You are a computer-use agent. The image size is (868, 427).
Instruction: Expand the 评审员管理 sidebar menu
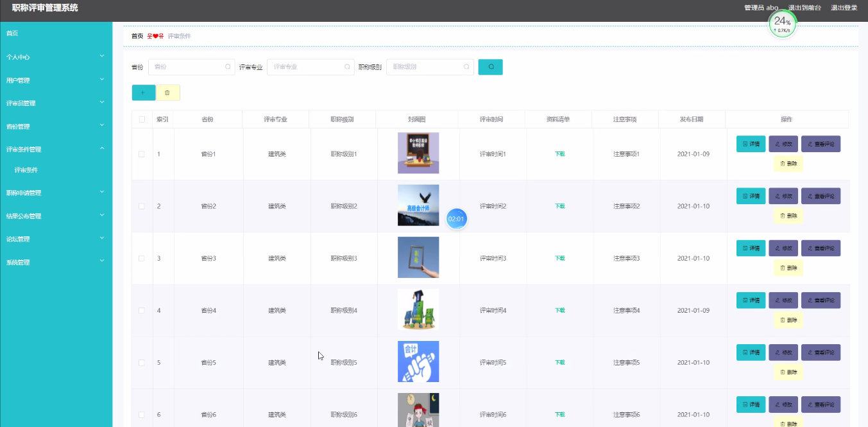(56, 103)
